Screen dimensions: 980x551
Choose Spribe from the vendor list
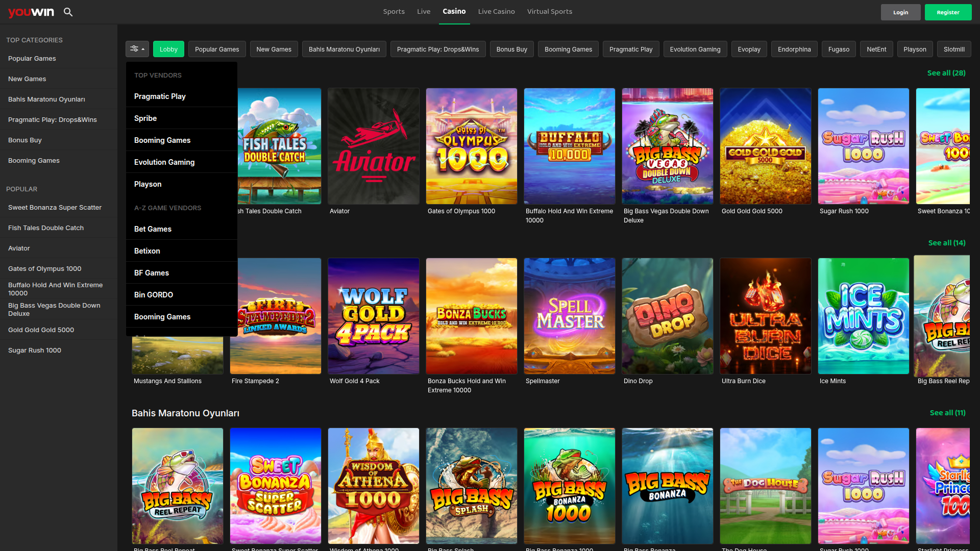click(145, 118)
